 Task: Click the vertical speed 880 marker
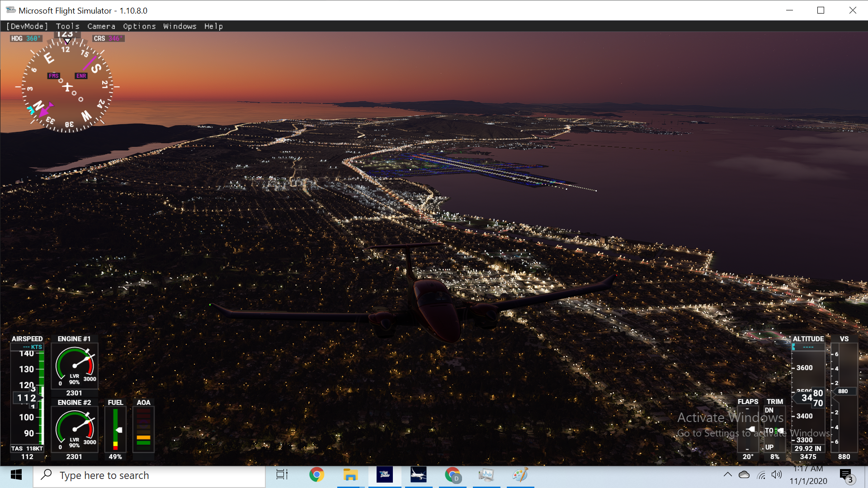click(x=843, y=391)
